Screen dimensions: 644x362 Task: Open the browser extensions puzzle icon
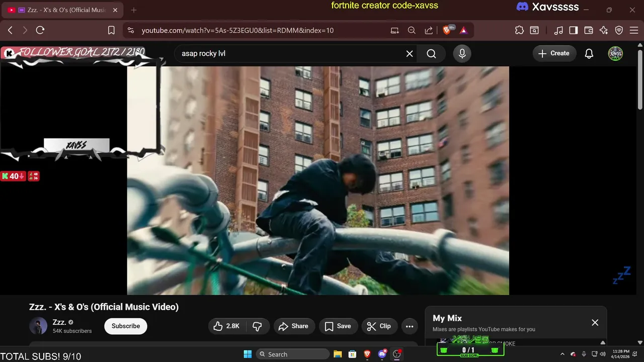(519, 30)
